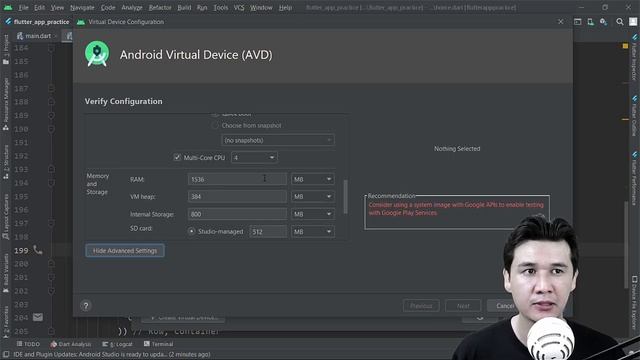
Task: Click the terminal-window toolbar icon
Action: coord(578,22)
